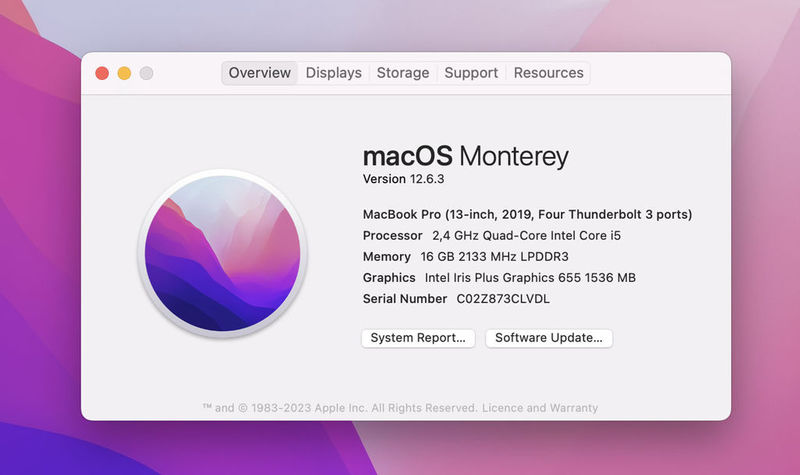Check for updates via Software Update button
The width and height of the screenshot is (800, 475).
pos(549,338)
